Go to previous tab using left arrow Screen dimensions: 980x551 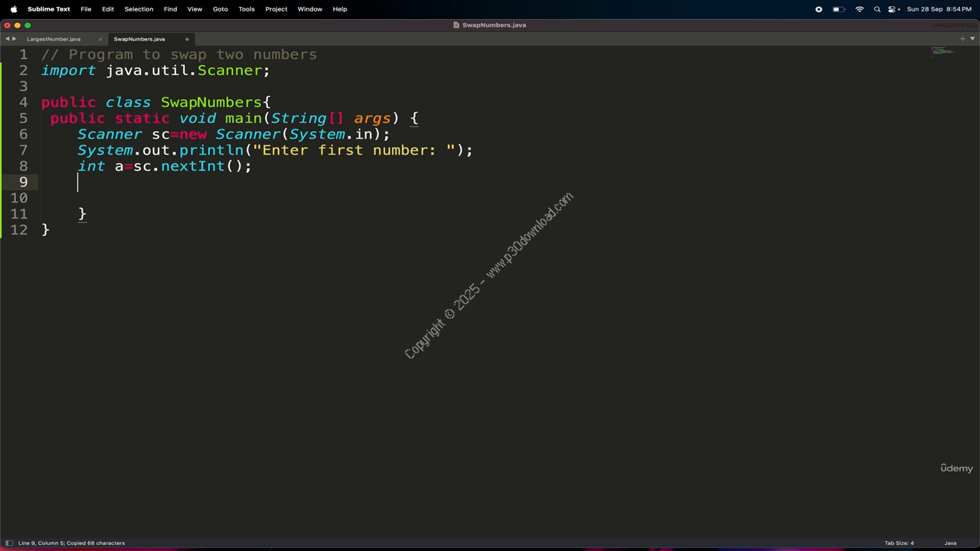[x=7, y=39]
